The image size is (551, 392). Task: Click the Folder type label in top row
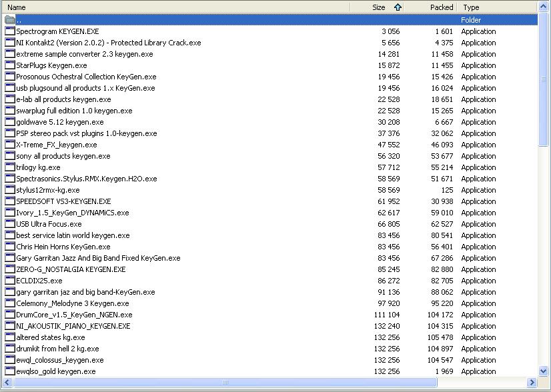[x=471, y=20]
